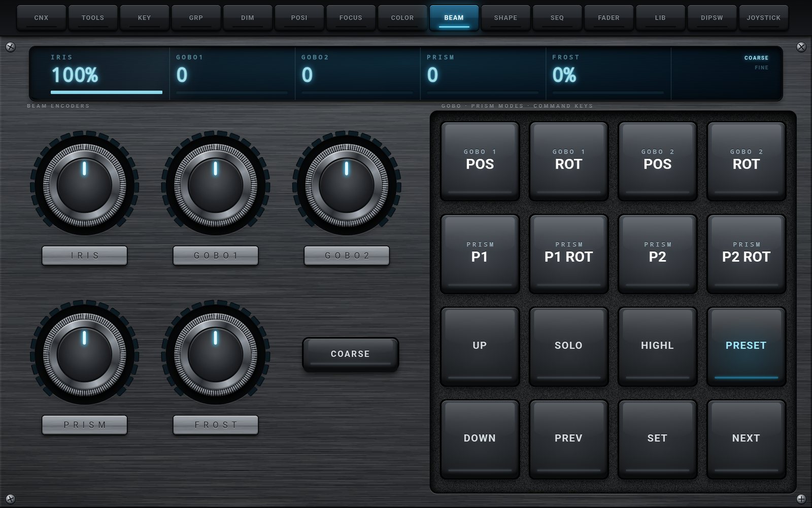The image size is (812, 508).
Task: Open the POSI tab
Action: (x=299, y=18)
